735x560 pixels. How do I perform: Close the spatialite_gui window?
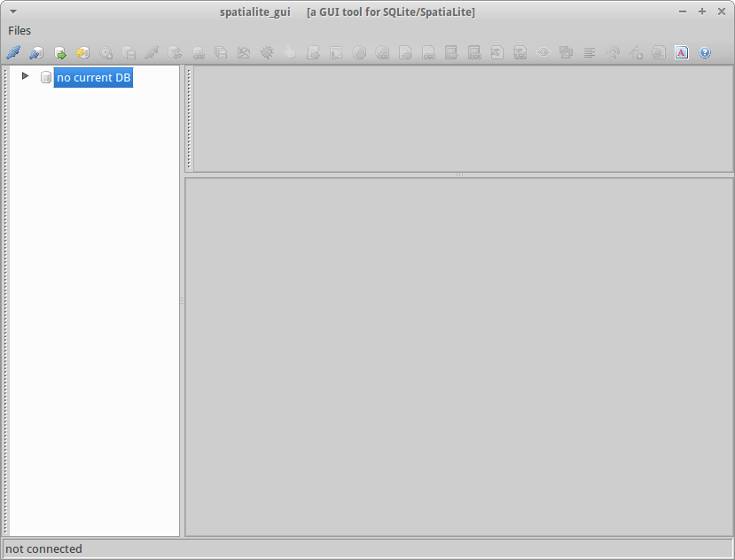[x=722, y=12]
